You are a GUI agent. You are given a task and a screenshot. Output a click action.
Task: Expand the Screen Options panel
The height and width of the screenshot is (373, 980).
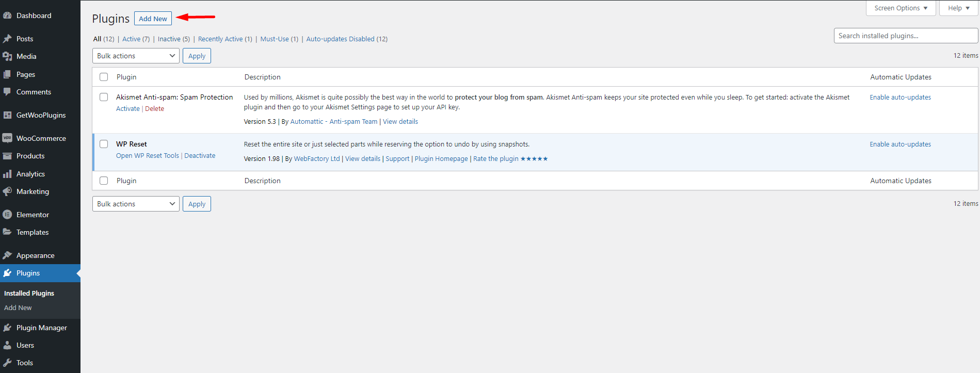pos(901,8)
